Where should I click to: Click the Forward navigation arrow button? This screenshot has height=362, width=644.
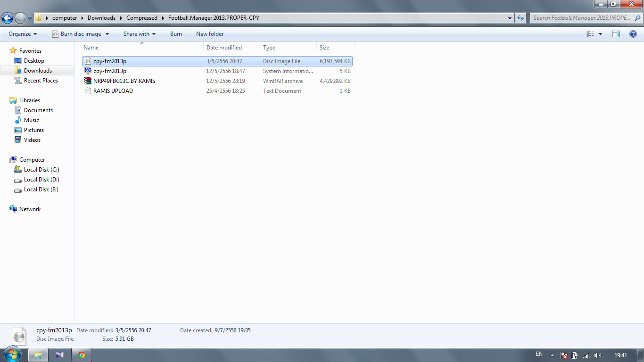pos(20,18)
